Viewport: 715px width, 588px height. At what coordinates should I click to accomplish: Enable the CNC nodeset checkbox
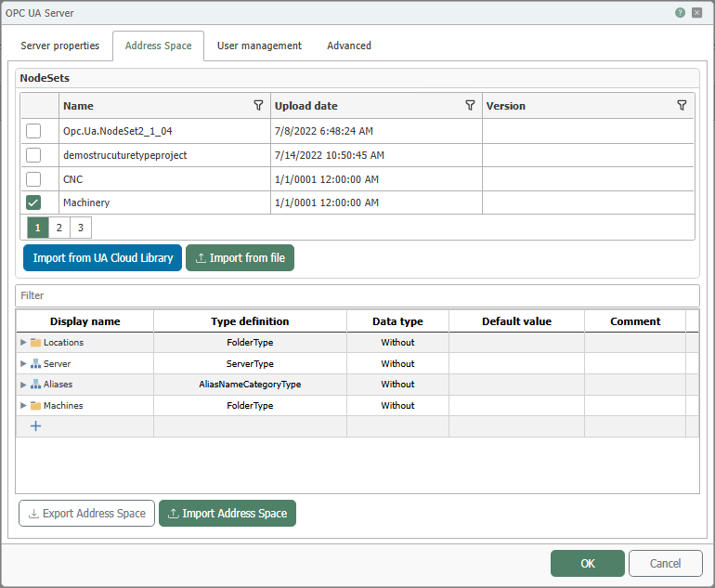tap(33, 179)
